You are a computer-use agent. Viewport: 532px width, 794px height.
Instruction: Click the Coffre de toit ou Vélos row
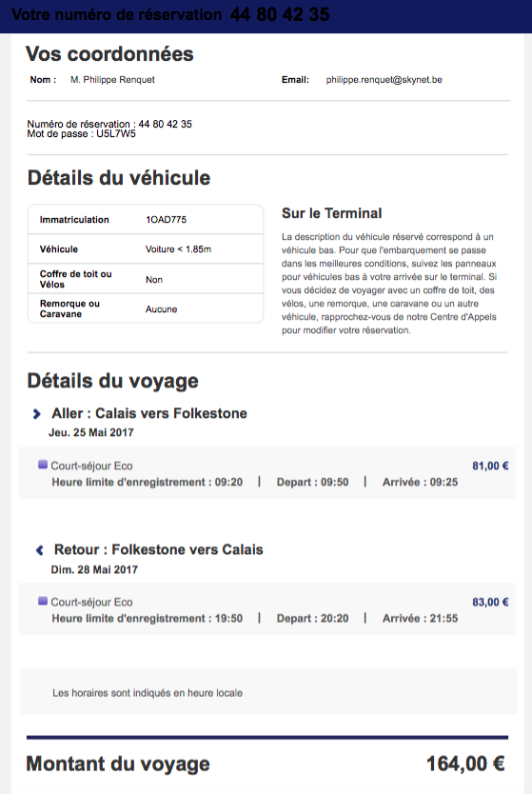(x=146, y=279)
